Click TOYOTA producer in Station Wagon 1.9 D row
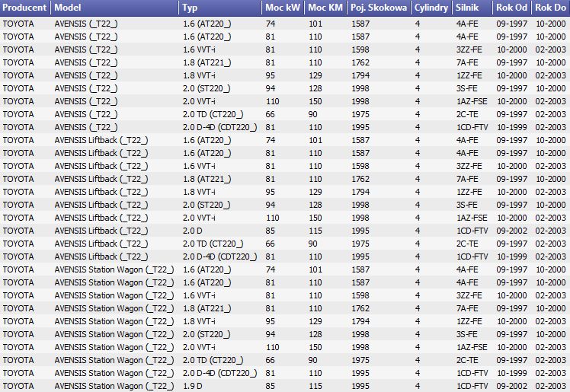This screenshot has width=570, height=392. coord(18,386)
